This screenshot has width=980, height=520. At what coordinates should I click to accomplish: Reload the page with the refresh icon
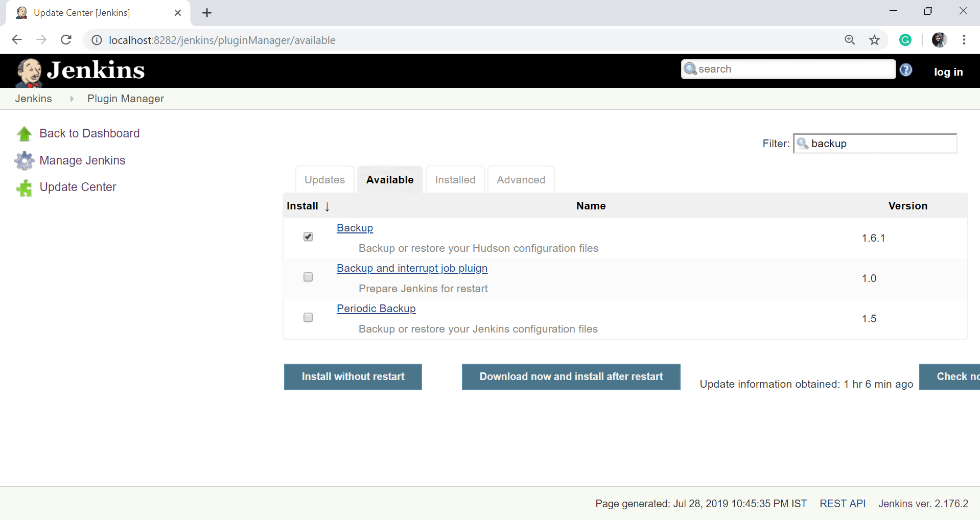coord(66,40)
